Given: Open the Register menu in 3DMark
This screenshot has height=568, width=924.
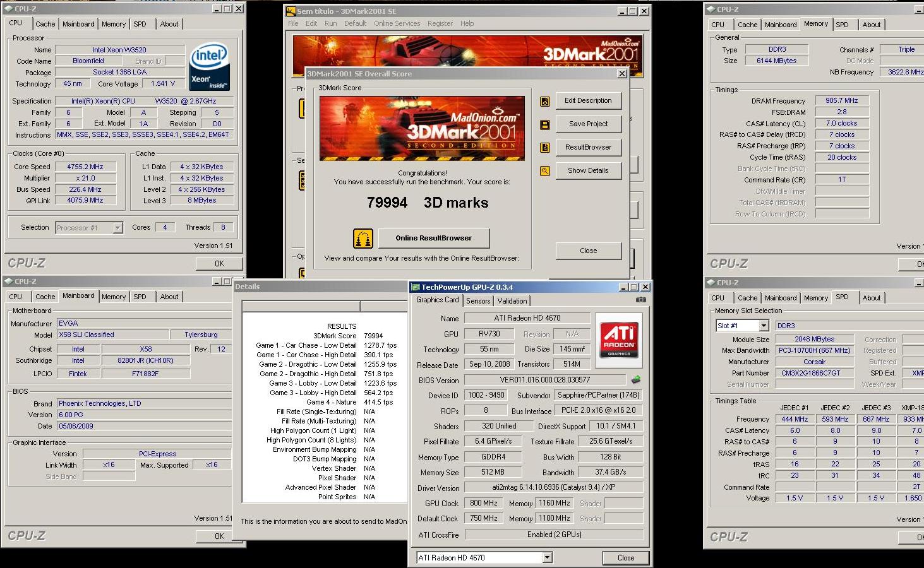Looking at the screenshot, I should pos(440,23).
